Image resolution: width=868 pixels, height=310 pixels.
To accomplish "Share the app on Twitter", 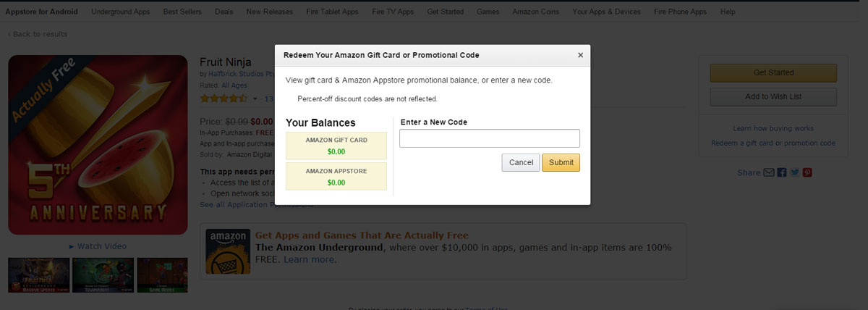I will [x=794, y=172].
